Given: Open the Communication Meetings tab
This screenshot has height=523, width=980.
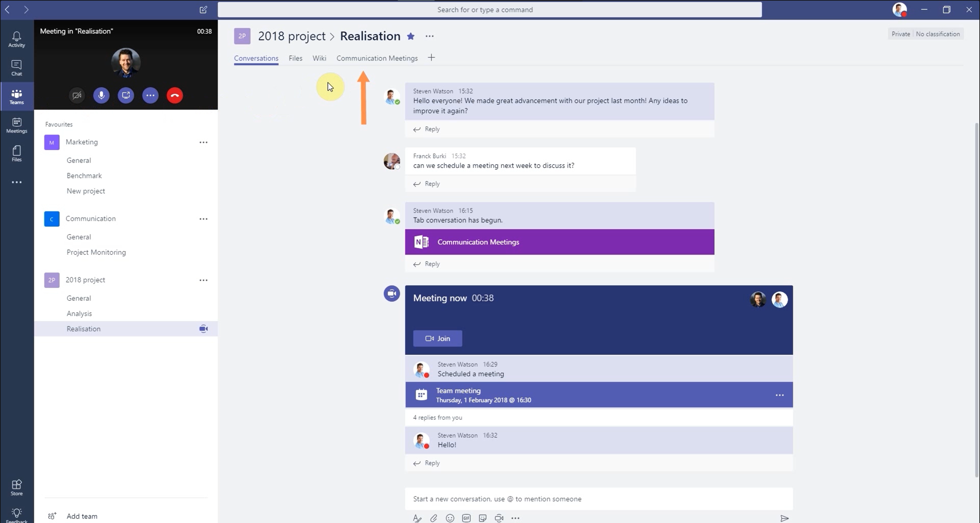Looking at the screenshot, I should point(377,58).
